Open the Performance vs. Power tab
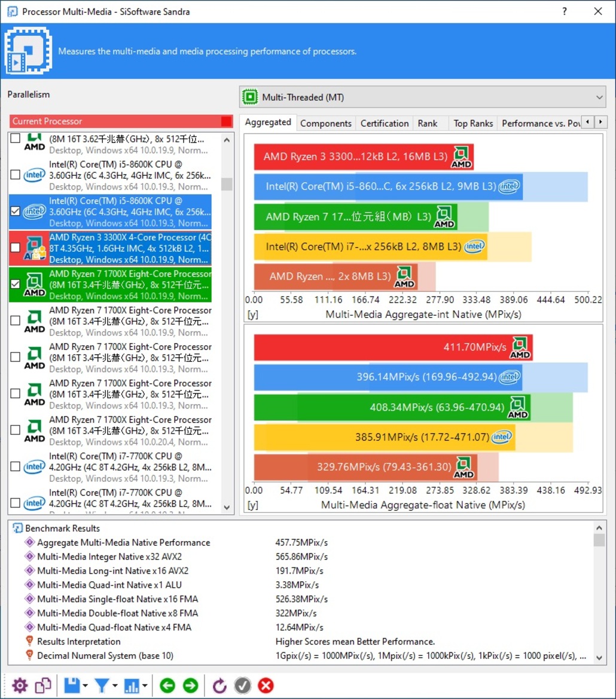 pos(540,124)
